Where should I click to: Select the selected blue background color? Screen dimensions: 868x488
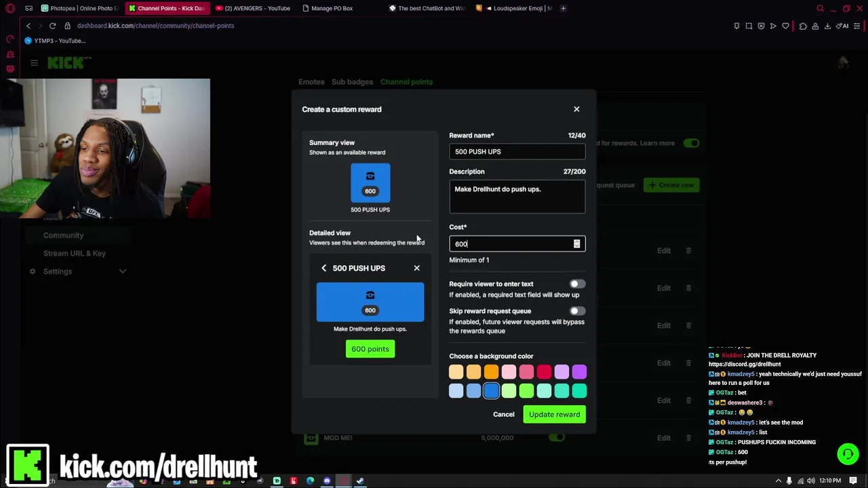coord(491,390)
